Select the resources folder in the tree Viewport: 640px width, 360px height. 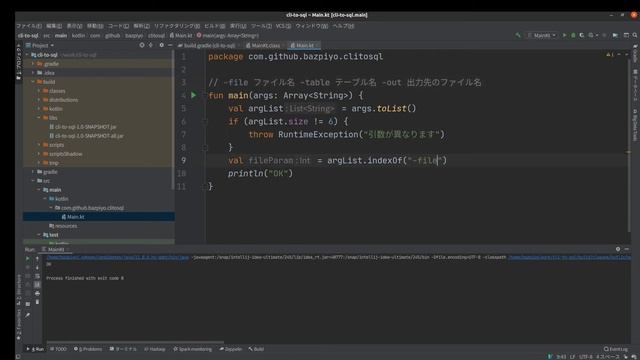(63, 226)
